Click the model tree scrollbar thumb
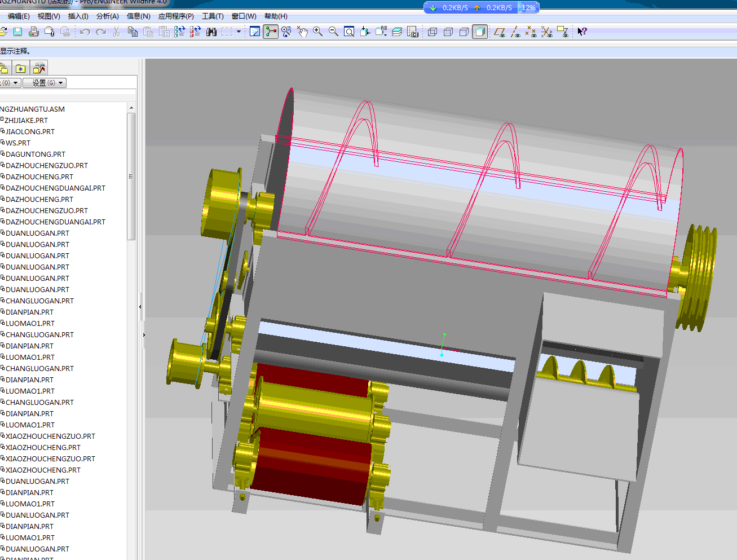Screen dimensions: 737x560 point(131,177)
